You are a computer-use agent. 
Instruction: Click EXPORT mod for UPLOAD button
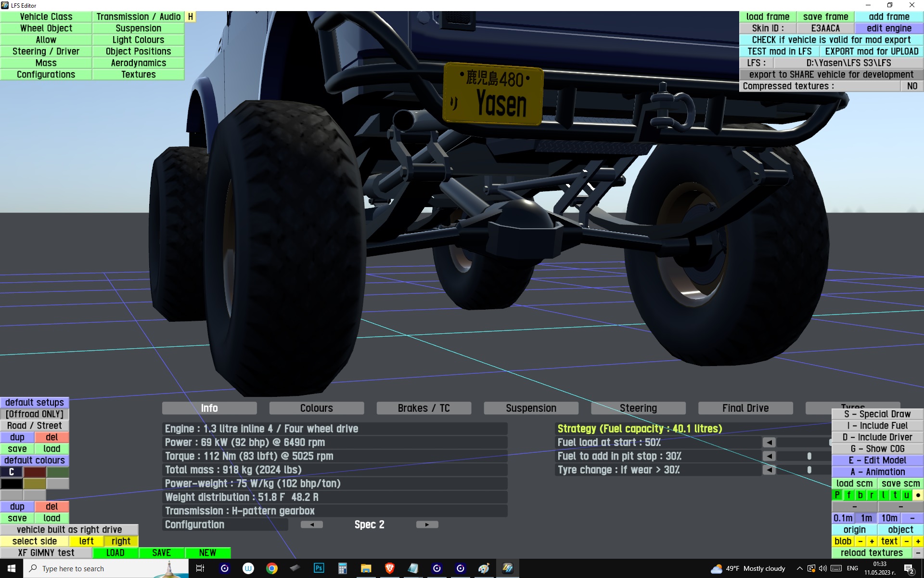pyautogui.click(x=871, y=52)
